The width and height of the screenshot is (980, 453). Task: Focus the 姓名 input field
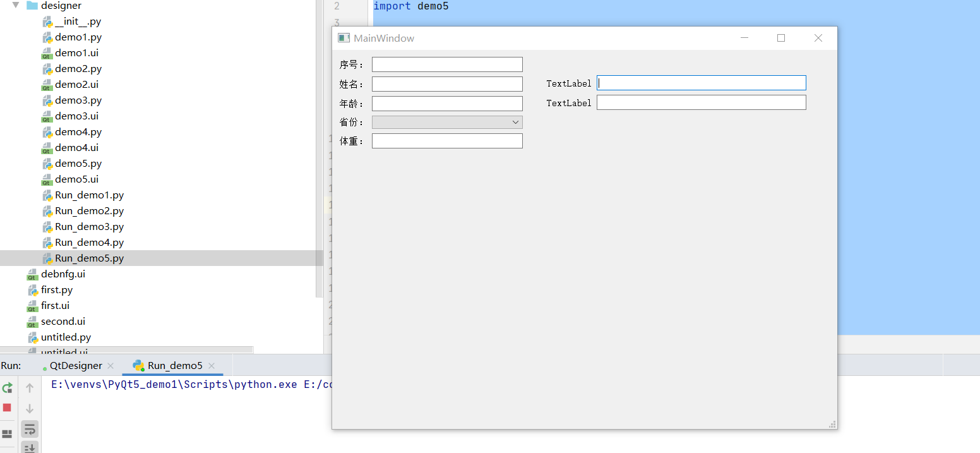447,84
